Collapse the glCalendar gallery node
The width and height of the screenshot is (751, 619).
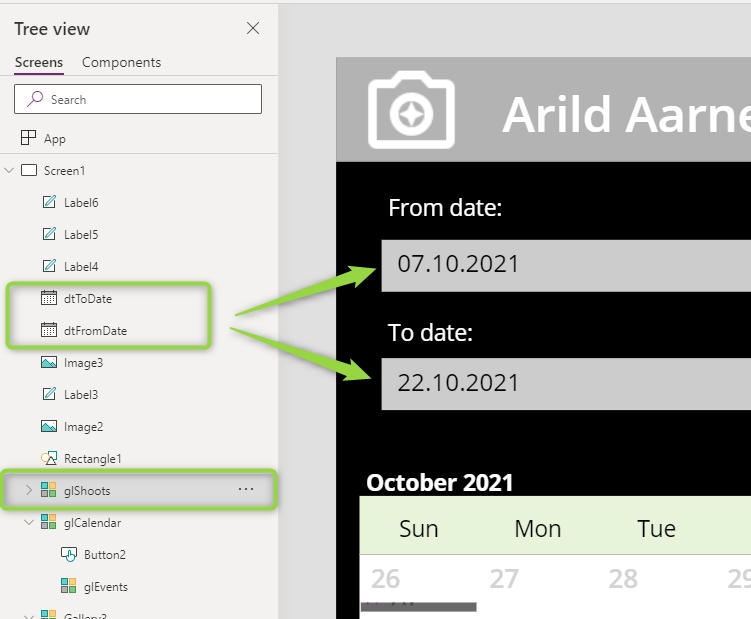point(29,522)
